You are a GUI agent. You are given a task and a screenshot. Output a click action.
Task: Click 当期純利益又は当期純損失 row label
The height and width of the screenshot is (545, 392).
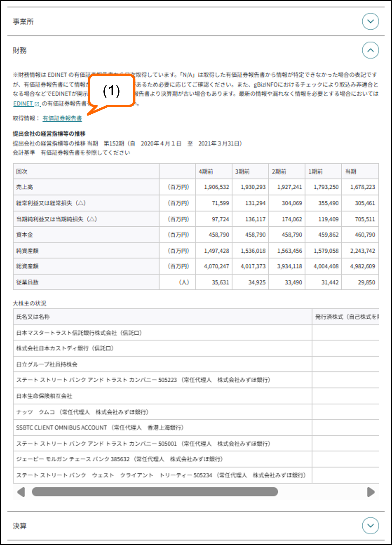[56, 219]
